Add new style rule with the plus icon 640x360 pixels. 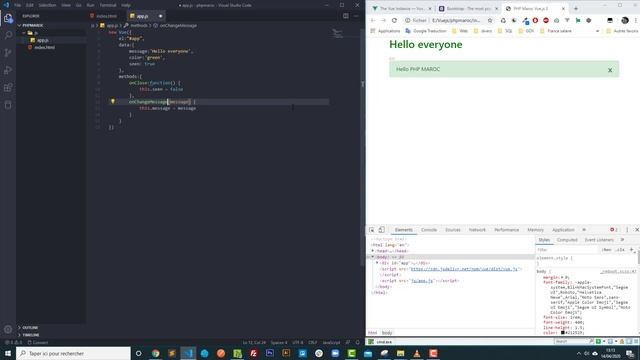631,249
